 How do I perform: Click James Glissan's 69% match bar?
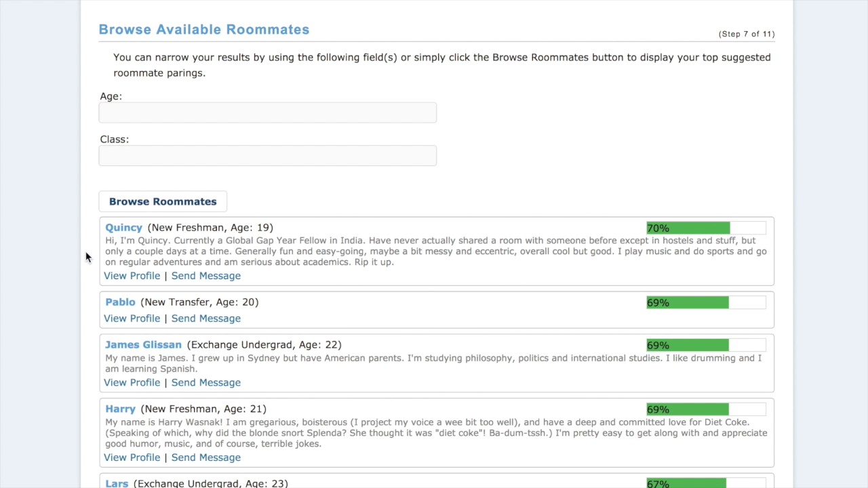[706, 345]
